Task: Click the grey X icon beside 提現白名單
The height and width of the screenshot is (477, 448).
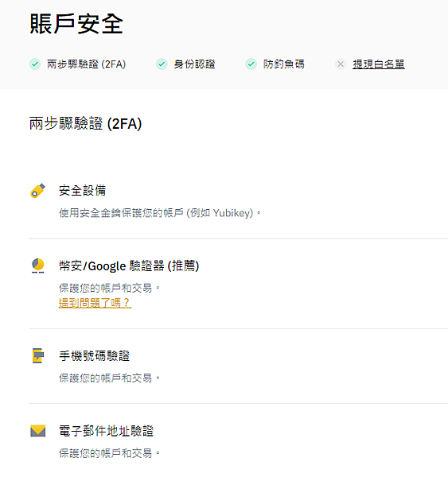Action: pos(341,64)
